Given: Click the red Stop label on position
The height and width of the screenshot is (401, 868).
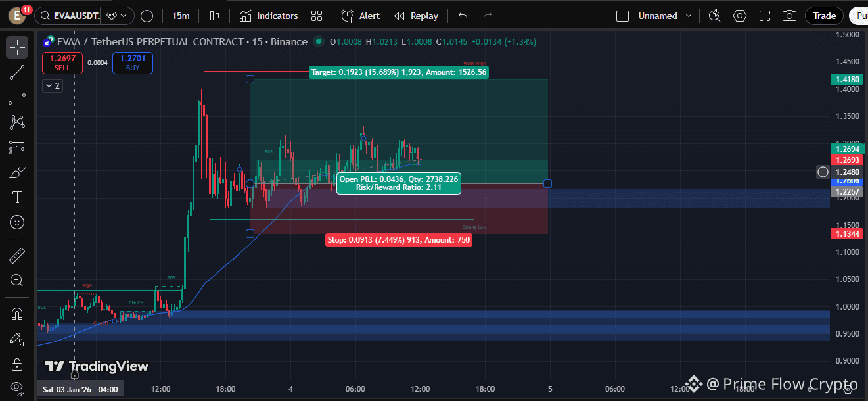Looking at the screenshot, I should click(x=399, y=240).
